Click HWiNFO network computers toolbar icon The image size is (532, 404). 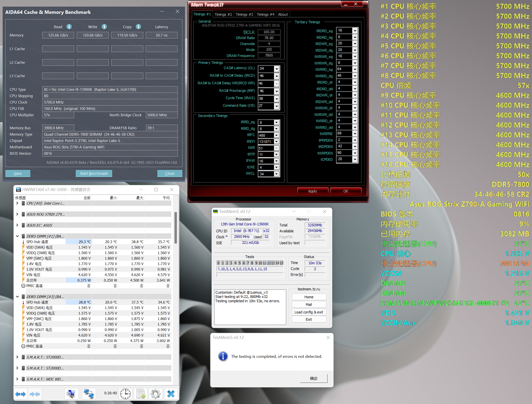pos(89,394)
